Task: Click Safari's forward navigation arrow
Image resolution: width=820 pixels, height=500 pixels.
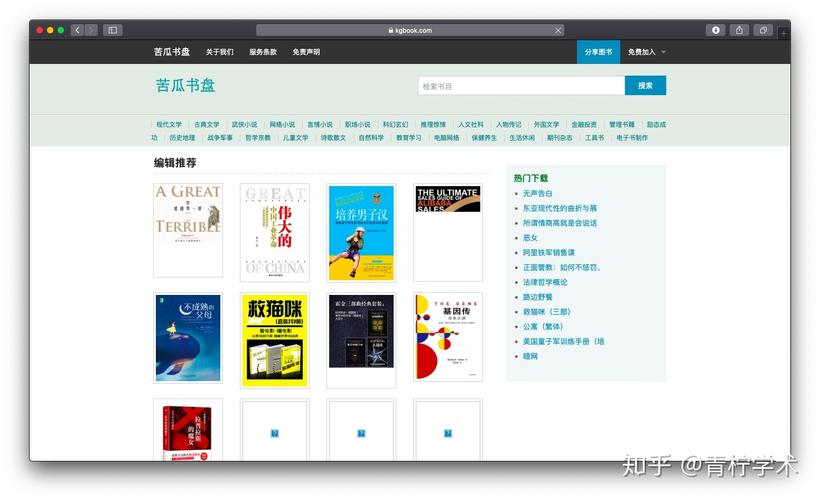Action: [91, 30]
